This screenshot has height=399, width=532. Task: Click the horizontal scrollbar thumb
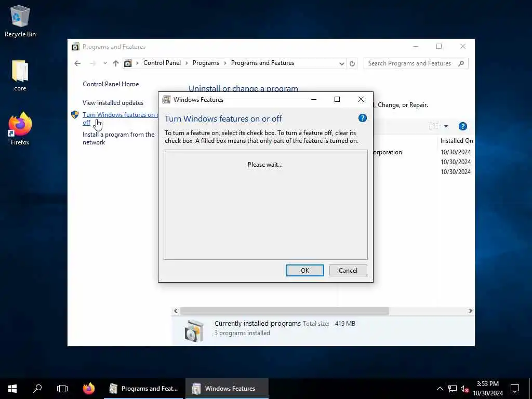click(x=284, y=311)
